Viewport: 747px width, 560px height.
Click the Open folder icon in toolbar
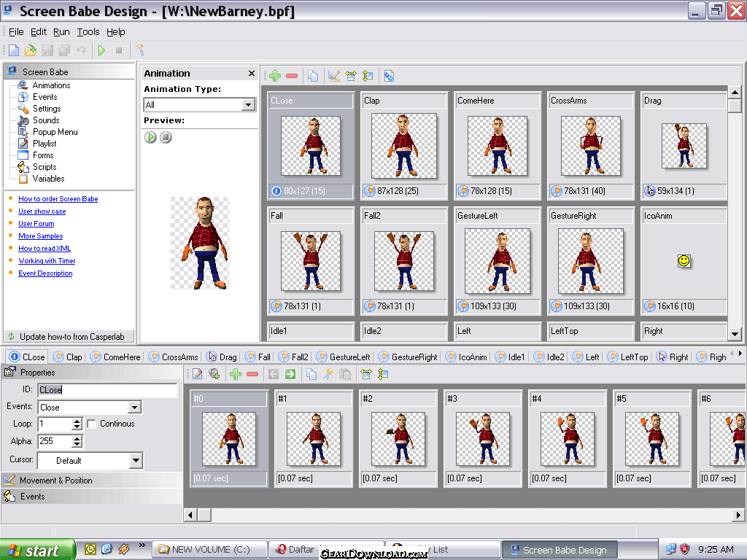30,50
